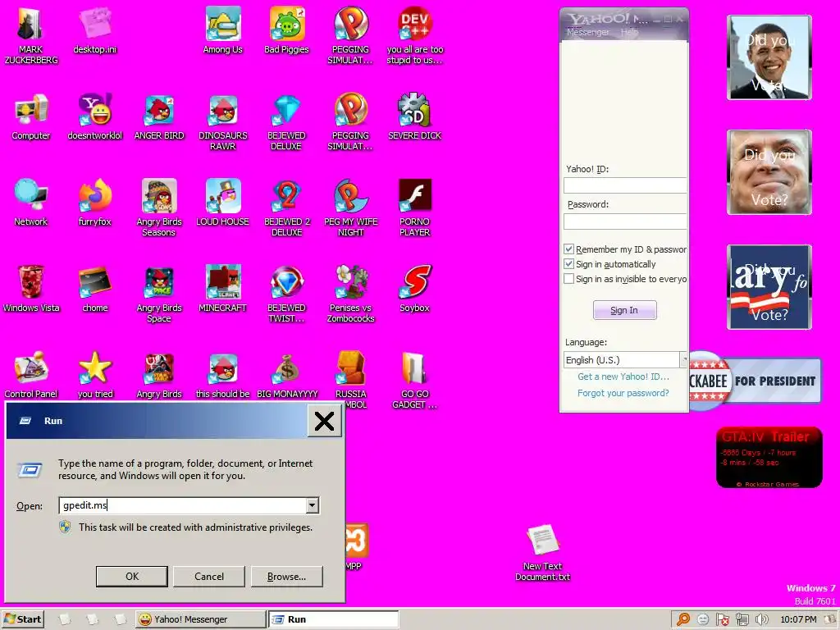This screenshot has width=840, height=630.
Task: Click the GTA:IV Trailer countdown gadget
Action: click(769, 457)
